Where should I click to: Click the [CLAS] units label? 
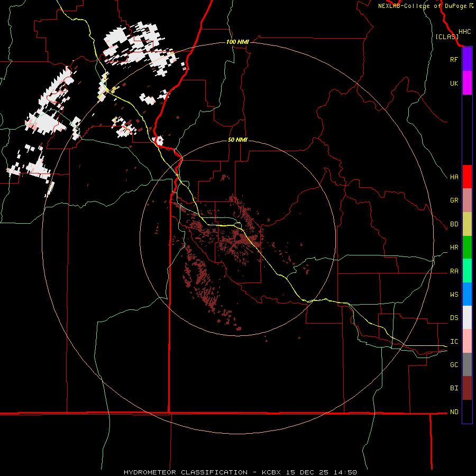pos(447,36)
